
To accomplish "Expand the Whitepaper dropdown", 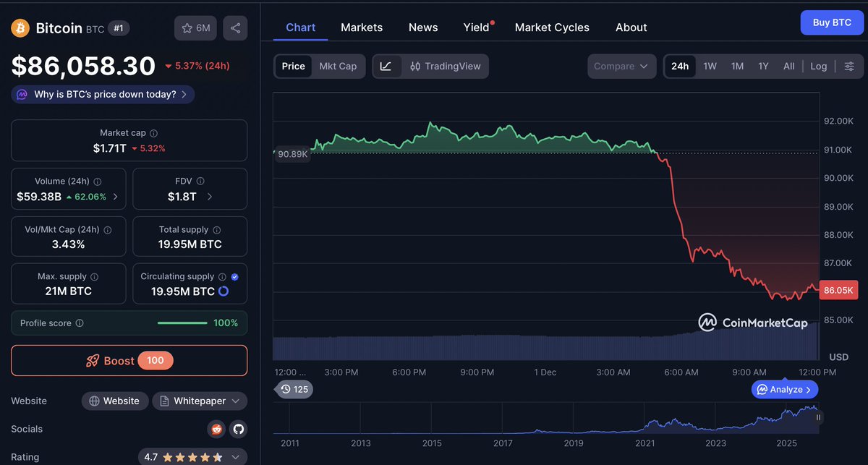I will pos(200,401).
